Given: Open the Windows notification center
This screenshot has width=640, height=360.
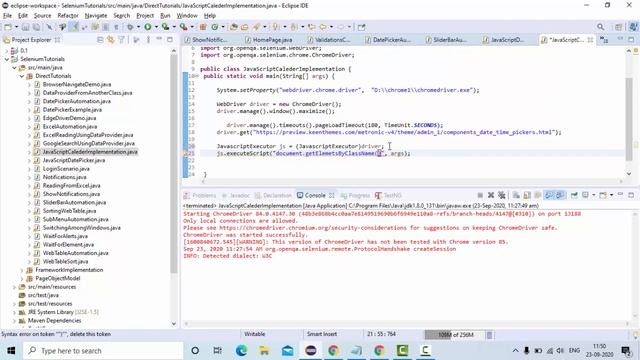Looking at the screenshot, I should click(626, 351).
